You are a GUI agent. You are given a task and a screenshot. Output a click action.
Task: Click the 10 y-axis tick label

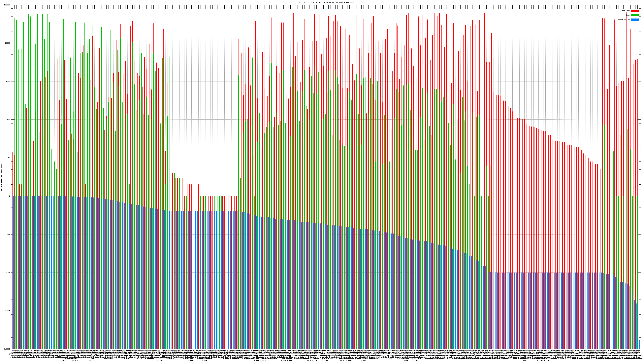tap(9, 158)
